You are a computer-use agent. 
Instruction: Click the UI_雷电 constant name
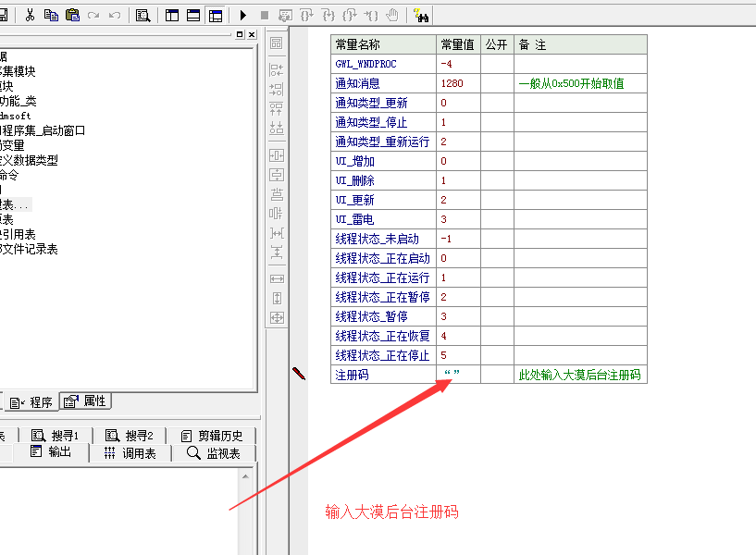click(354, 219)
